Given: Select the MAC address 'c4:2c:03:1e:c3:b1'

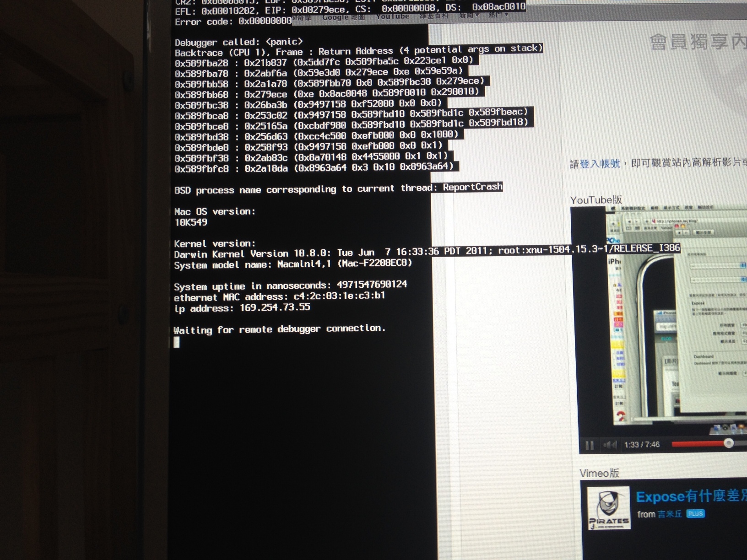Looking at the screenshot, I should (339, 296).
